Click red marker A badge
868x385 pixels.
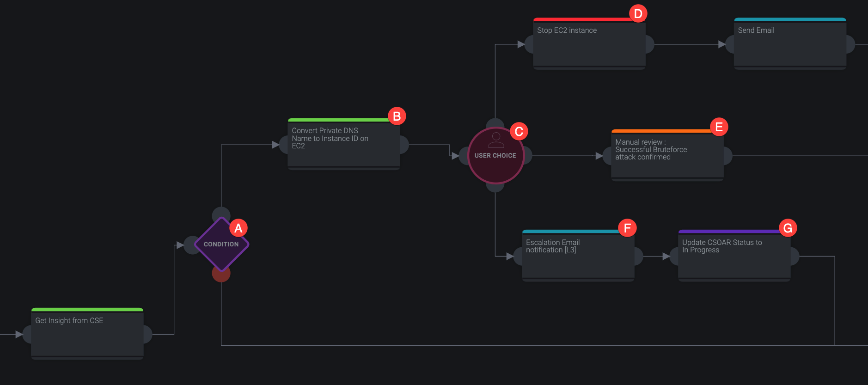238,228
